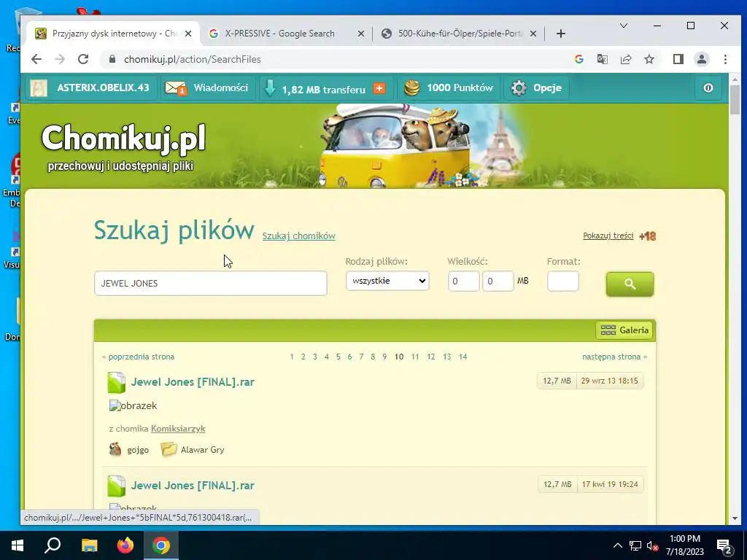Open File Explorer from taskbar
This screenshot has height=560, width=747.
(89, 545)
